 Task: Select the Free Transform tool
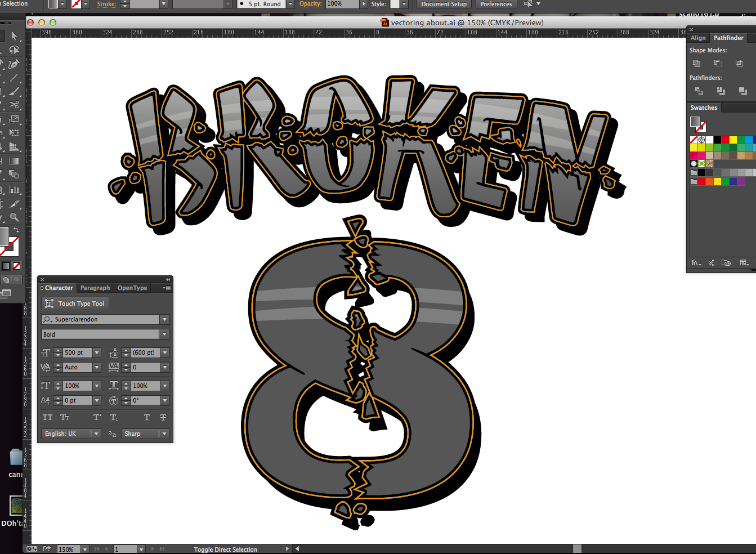click(x=14, y=133)
